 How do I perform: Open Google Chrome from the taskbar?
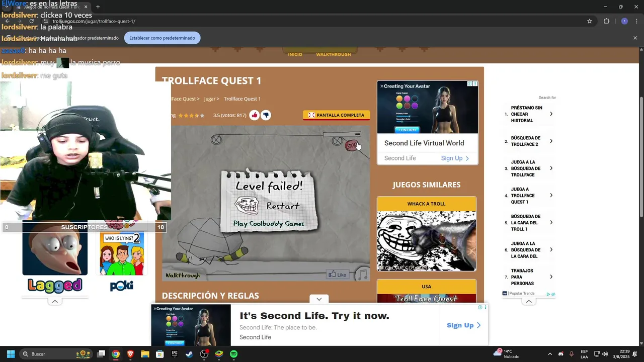(x=116, y=354)
